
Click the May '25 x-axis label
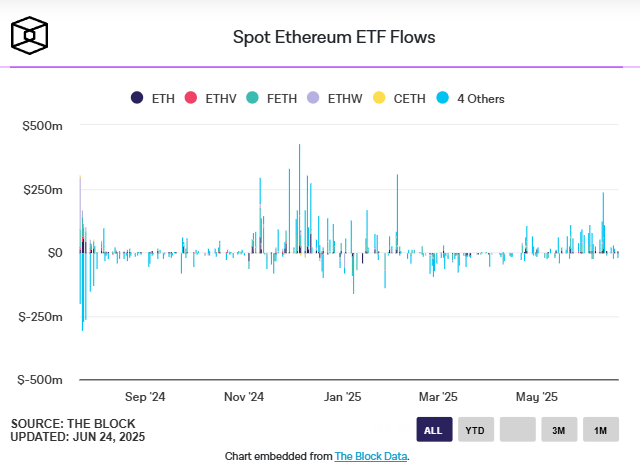coord(535,396)
